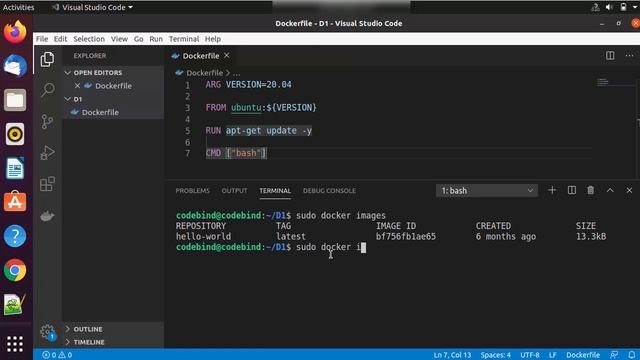Close the terminal panel
This screenshot has width=640, height=360.
(629, 190)
